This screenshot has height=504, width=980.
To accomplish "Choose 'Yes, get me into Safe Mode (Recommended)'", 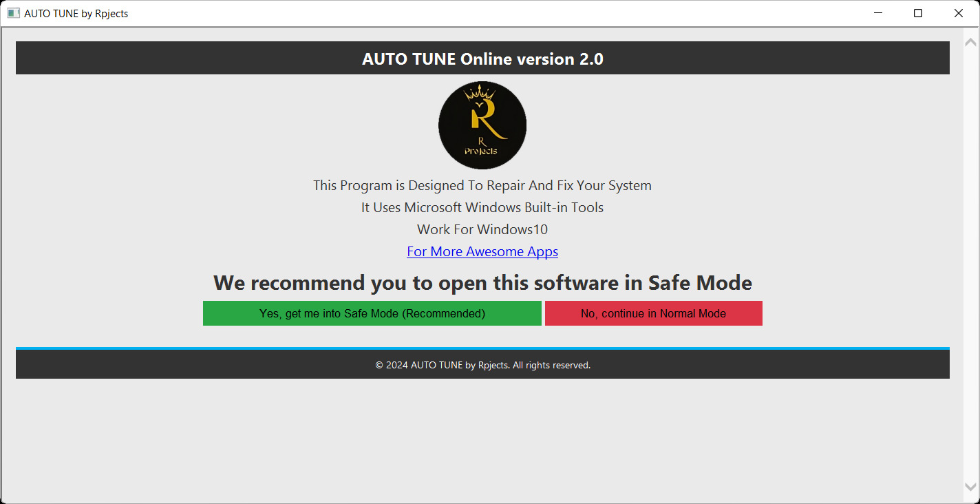I will click(x=372, y=313).
